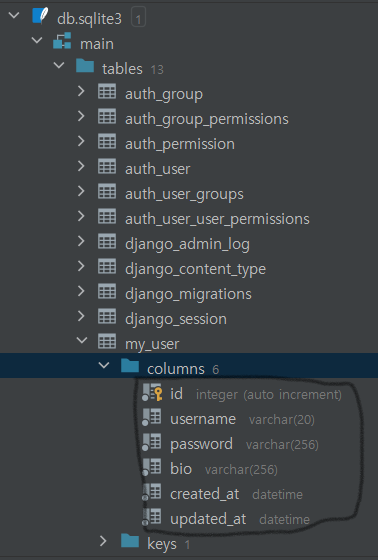The height and width of the screenshot is (560, 378).
Task: Expand the django_session table
Action: 81,316
